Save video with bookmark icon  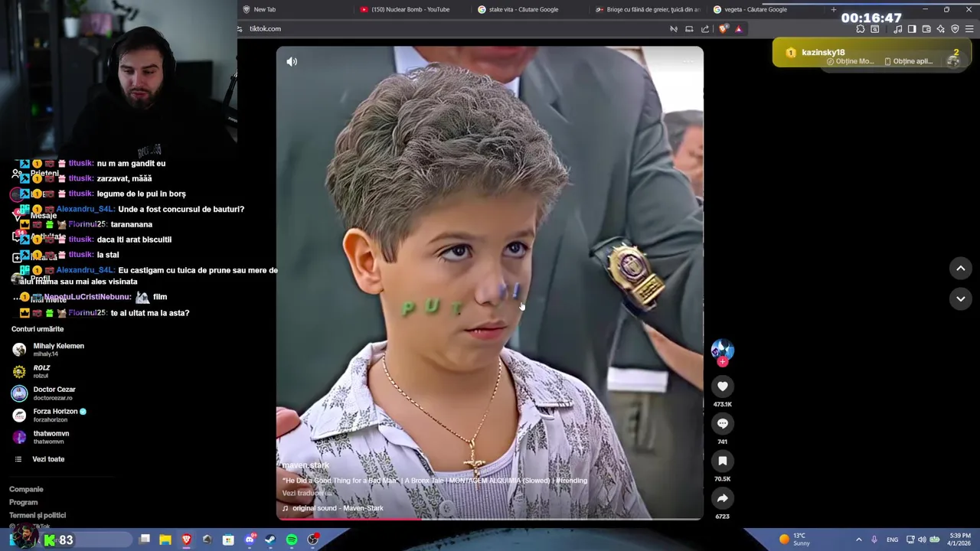coord(722,461)
